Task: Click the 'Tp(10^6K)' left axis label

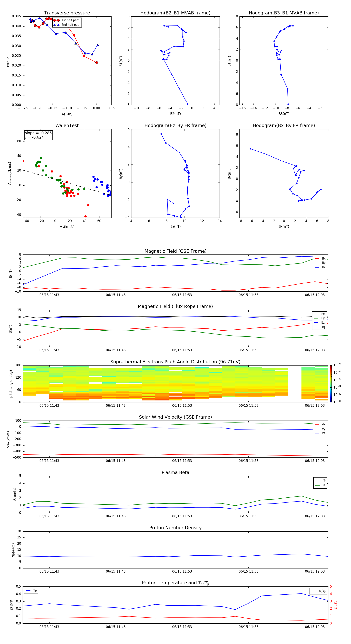Action: click(x=11, y=605)
